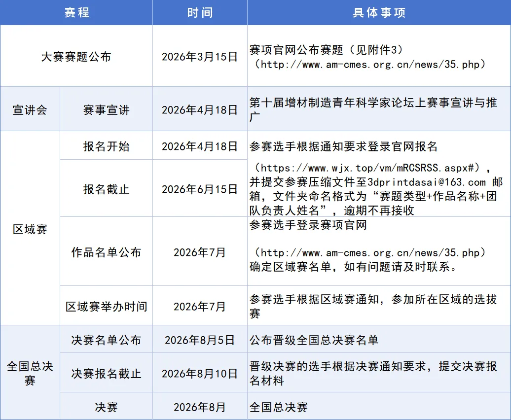Click the 区域赛 row label
This screenshot has width=511, height=420.
point(30,228)
